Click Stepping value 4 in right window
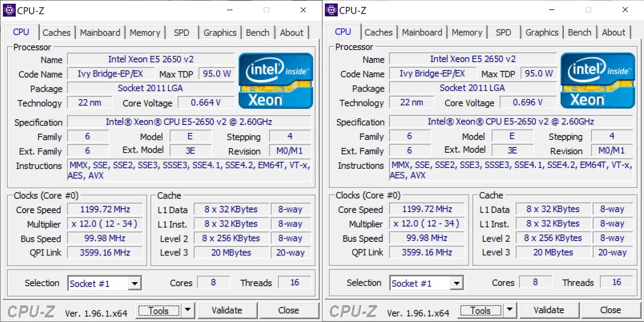644x322 pixels. 612,136
